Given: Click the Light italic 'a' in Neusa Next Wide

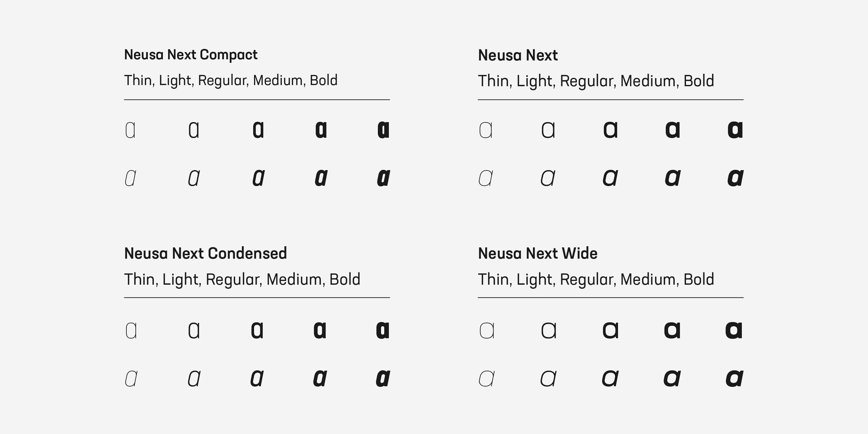Looking at the screenshot, I should pos(548,378).
